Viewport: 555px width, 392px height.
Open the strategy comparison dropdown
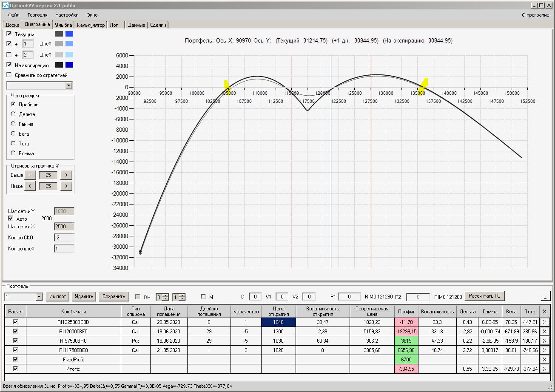pos(69,86)
